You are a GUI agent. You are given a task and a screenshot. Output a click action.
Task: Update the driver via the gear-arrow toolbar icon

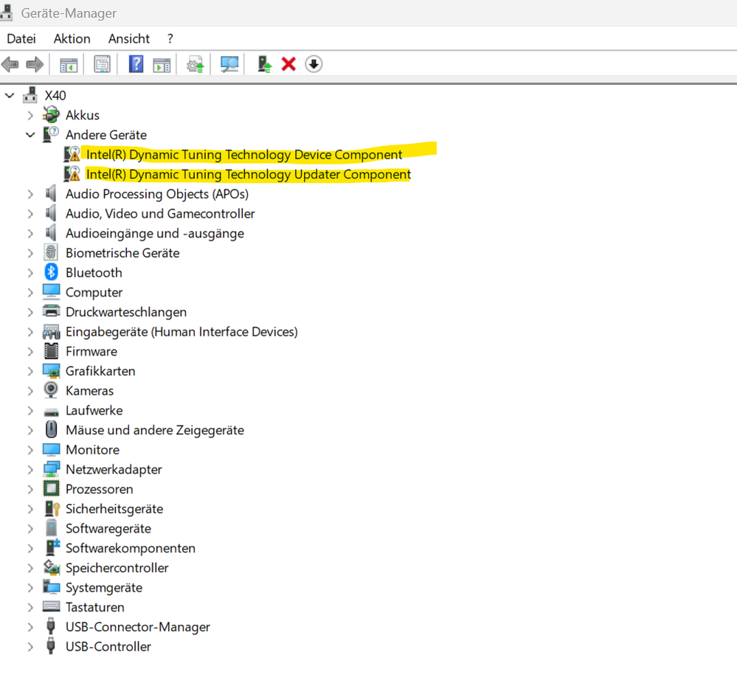[195, 63]
